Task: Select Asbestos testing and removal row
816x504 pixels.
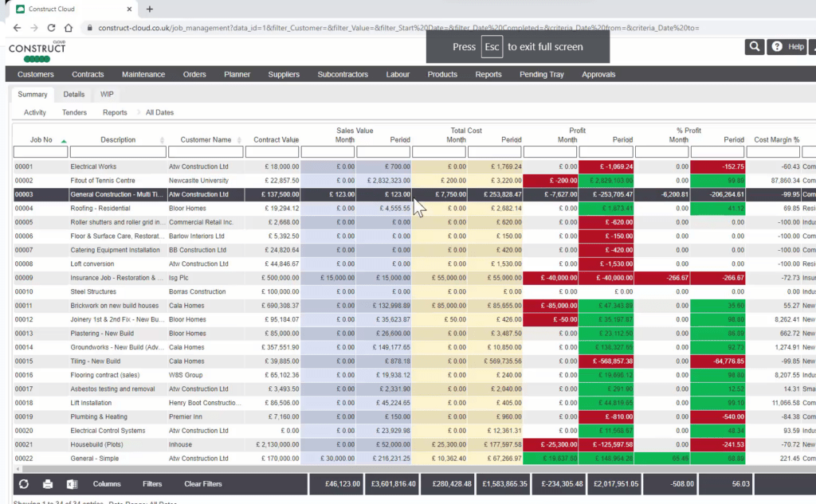Action: (414, 389)
